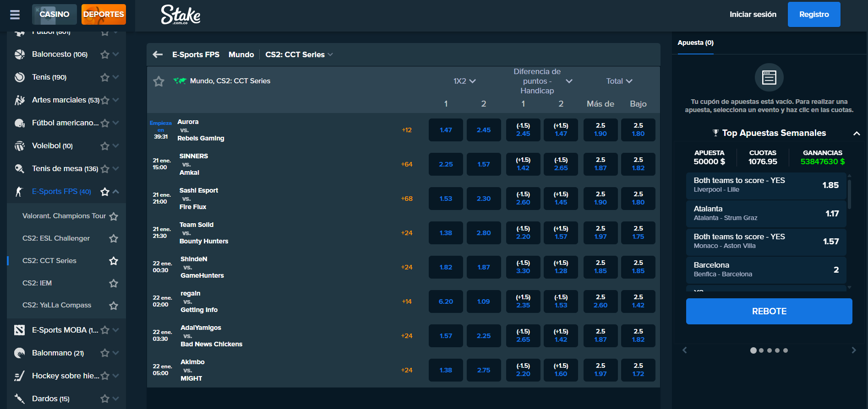Star the CS2: YaLLa Compass league
The image size is (868, 409).
pyautogui.click(x=114, y=306)
